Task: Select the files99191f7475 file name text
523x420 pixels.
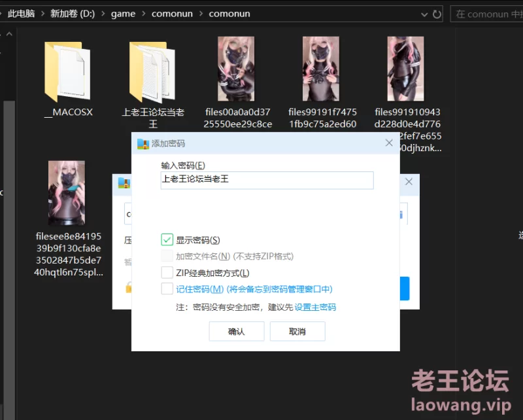Action: (x=322, y=118)
